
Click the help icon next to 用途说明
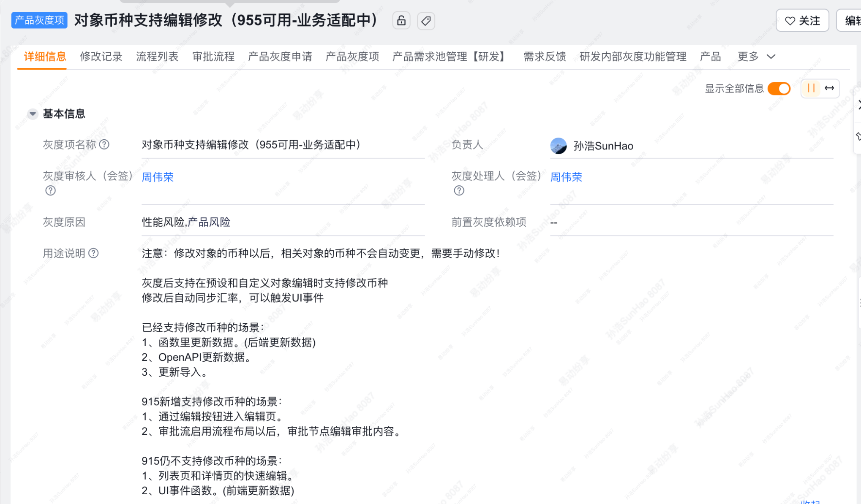[x=94, y=253]
